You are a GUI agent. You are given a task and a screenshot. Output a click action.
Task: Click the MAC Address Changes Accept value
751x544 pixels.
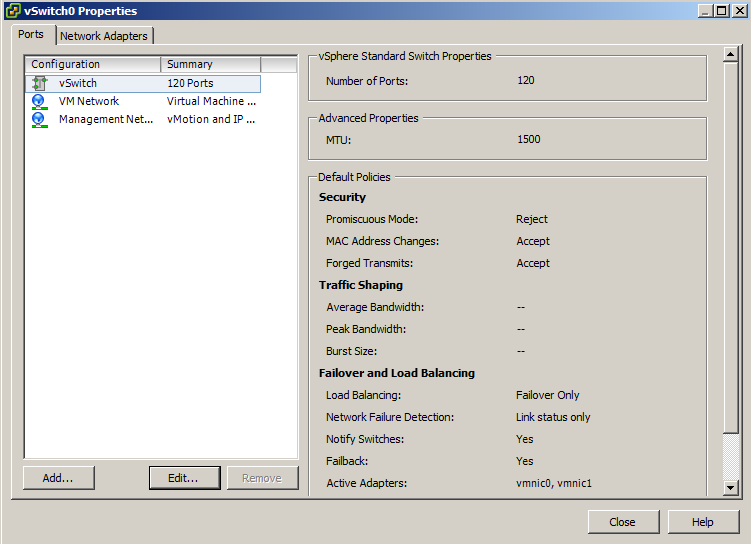tap(533, 241)
